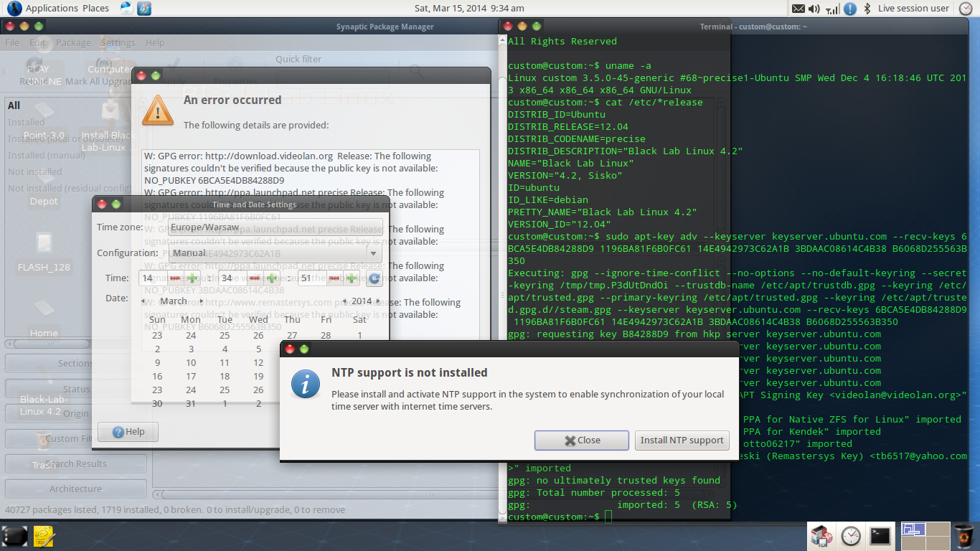The width and height of the screenshot is (980, 551).
Task: Open Synaptic Edit menu
Action: click(x=37, y=42)
